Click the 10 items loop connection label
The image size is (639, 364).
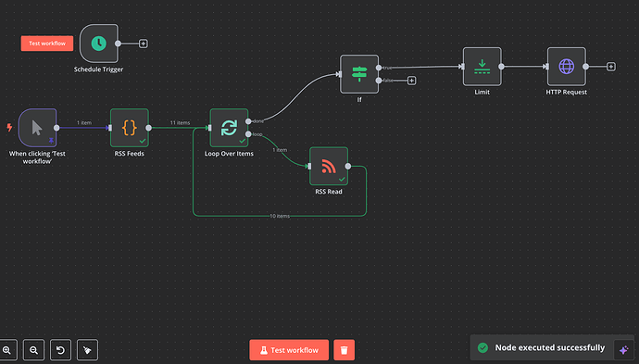pos(280,216)
